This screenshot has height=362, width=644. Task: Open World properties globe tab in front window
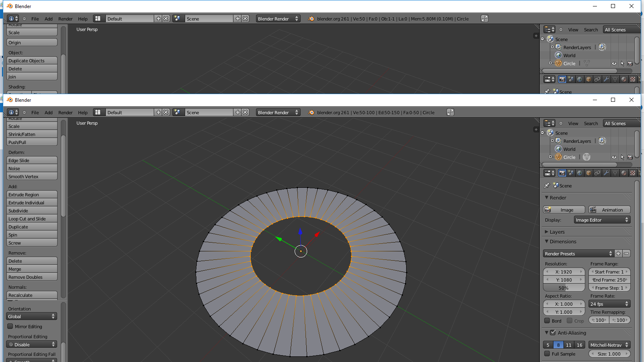(580, 173)
